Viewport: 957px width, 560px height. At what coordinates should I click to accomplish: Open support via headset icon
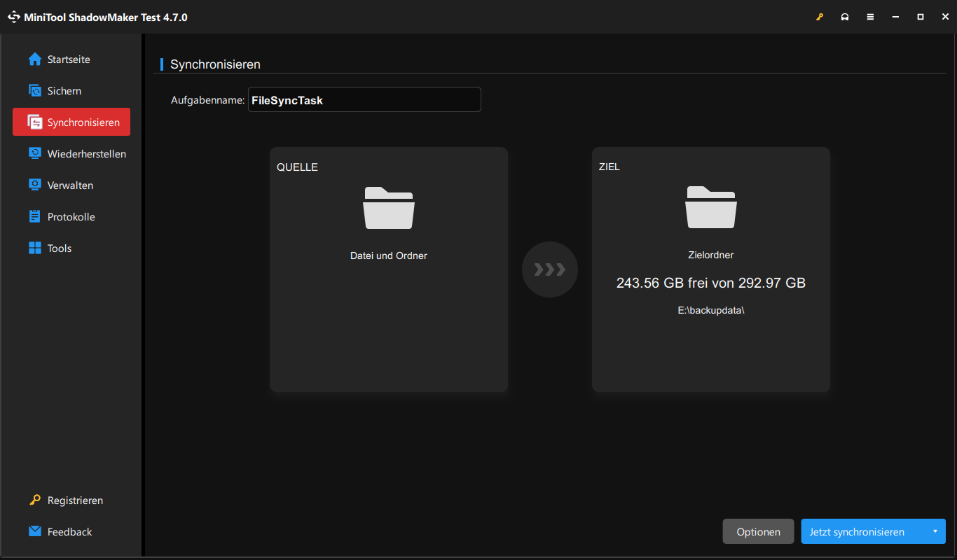point(845,17)
